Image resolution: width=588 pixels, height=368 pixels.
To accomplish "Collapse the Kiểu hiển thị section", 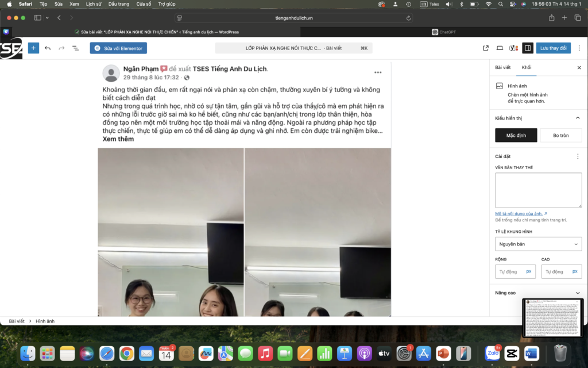I will (578, 118).
